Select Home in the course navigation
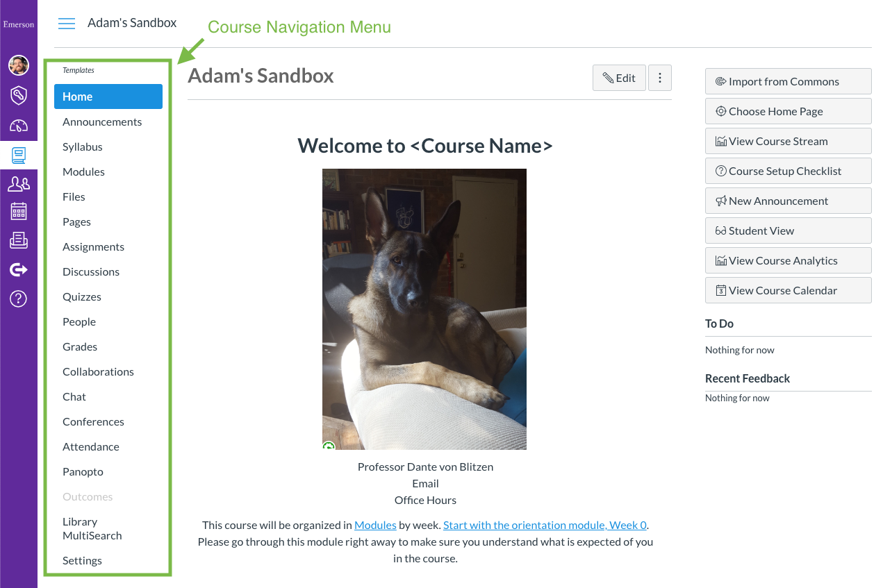 [108, 96]
